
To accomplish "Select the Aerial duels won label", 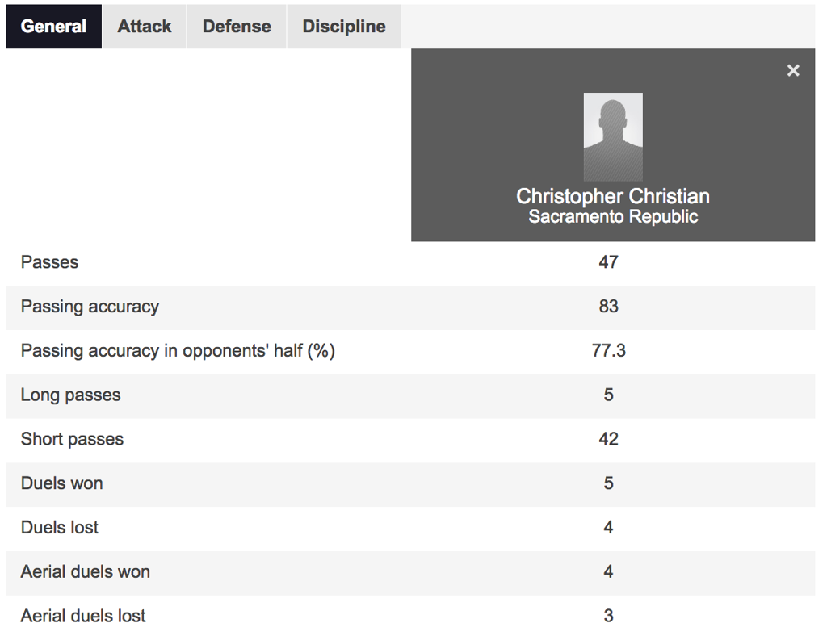I will tap(86, 572).
